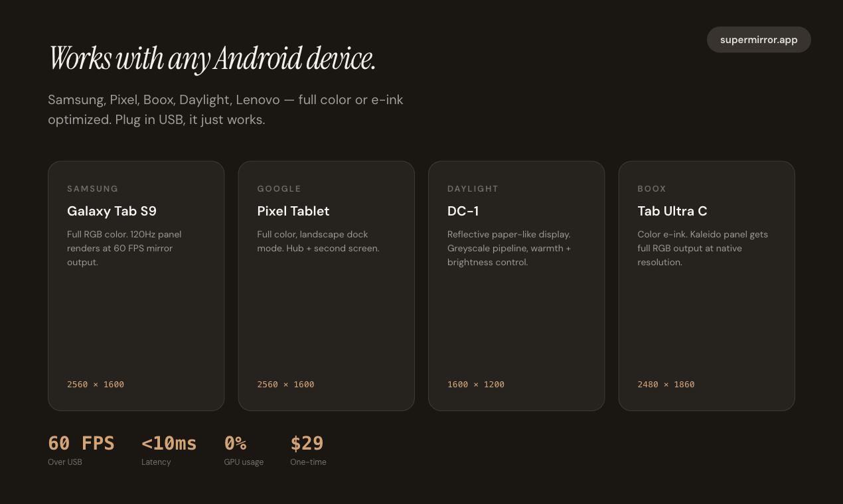Click the 'Works with any Android device' heading
The height and width of the screenshot is (504, 843).
[212, 59]
